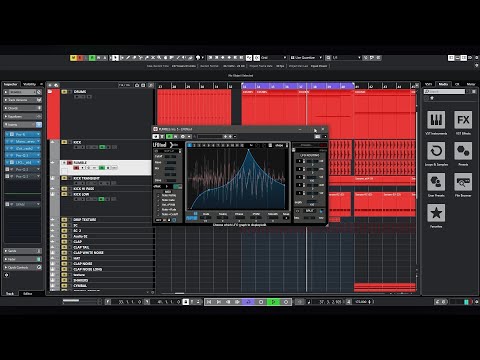Click the yellow M mute-all toolbar button
The width and height of the screenshot is (480, 360).
coord(73,58)
